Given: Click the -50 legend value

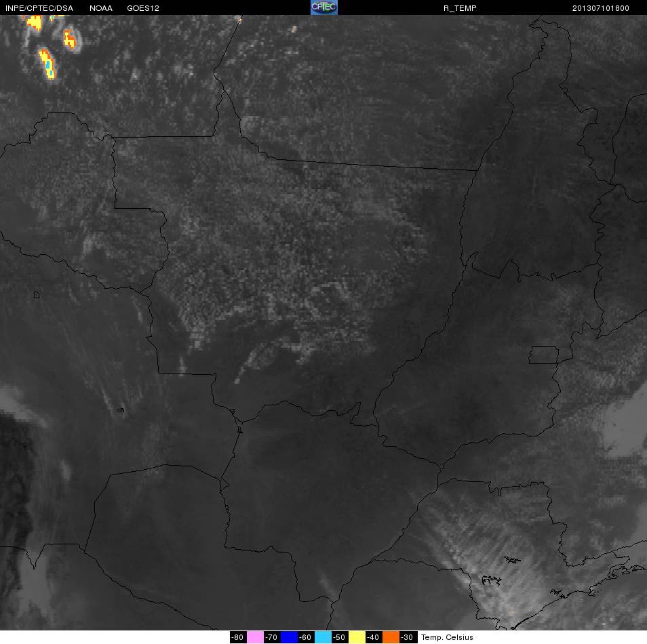Looking at the screenshot, I should click(x=339, y=637).
